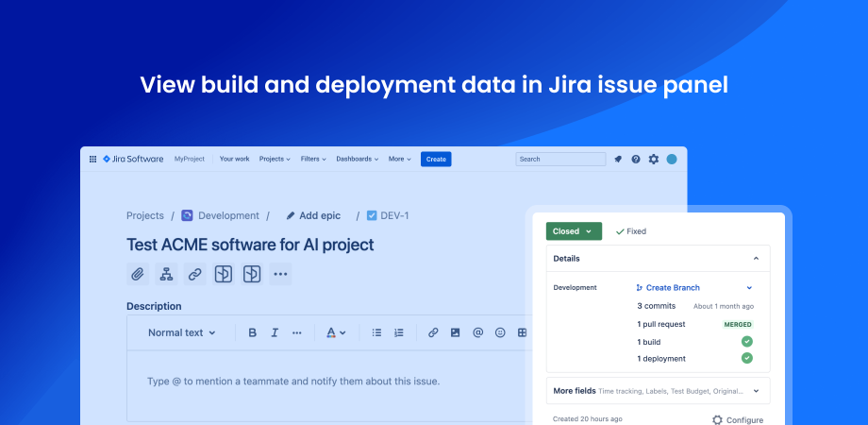This screenshot has width=868, height=425.
Task: Insert image using editor image icon
Action: [x=455, y=332]
